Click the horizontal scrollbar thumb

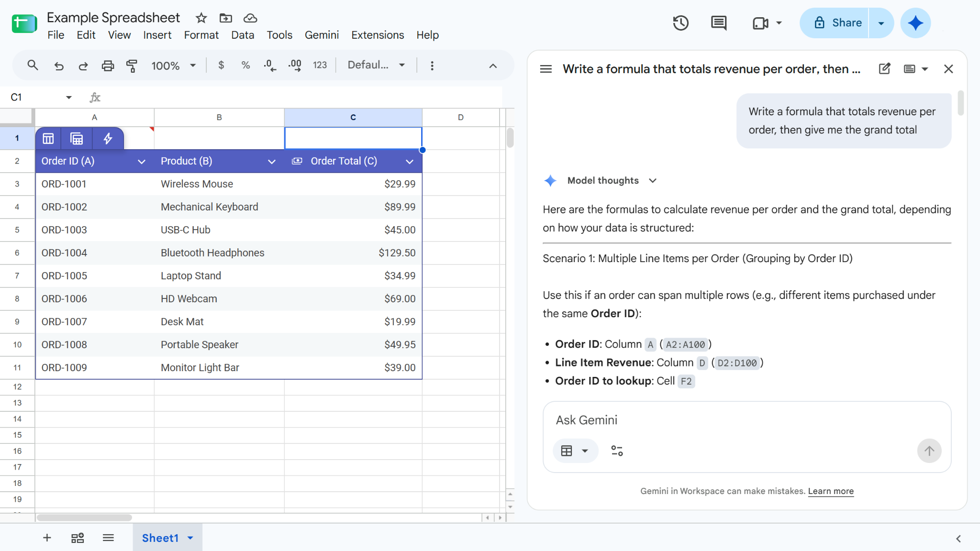click(x=84, y=518)
